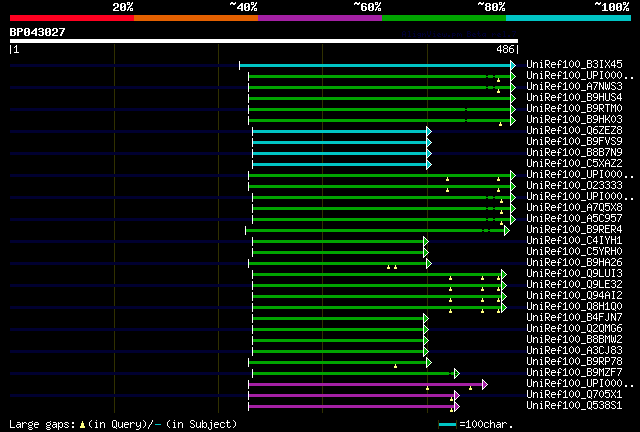Click the arrowhead ending the A7NWS3 bar
640x432 pixels.
coord(513,87)
